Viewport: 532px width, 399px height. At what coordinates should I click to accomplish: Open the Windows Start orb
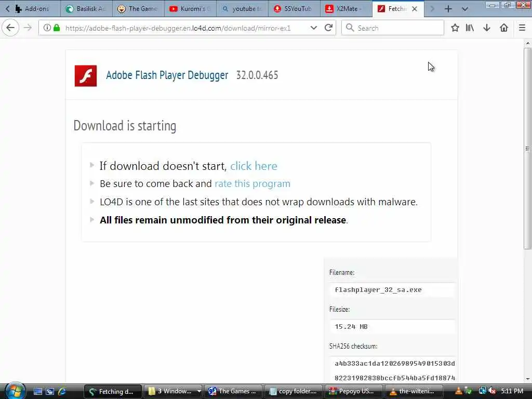15,391
